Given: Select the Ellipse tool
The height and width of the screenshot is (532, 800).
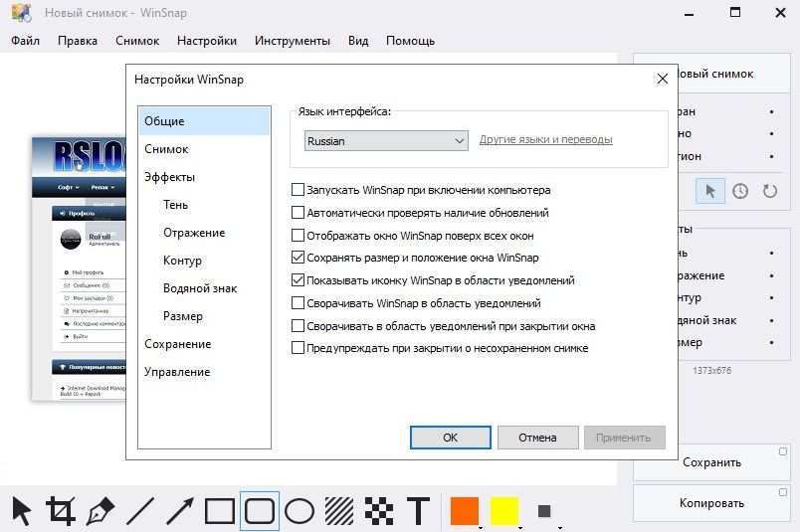Looking at the screenshot, I should (x=300, y=510).
